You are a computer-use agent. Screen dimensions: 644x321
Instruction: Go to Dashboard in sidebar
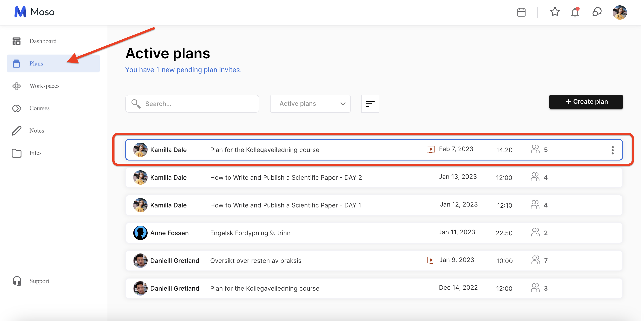pyautogui.click(x=43, y=41)
